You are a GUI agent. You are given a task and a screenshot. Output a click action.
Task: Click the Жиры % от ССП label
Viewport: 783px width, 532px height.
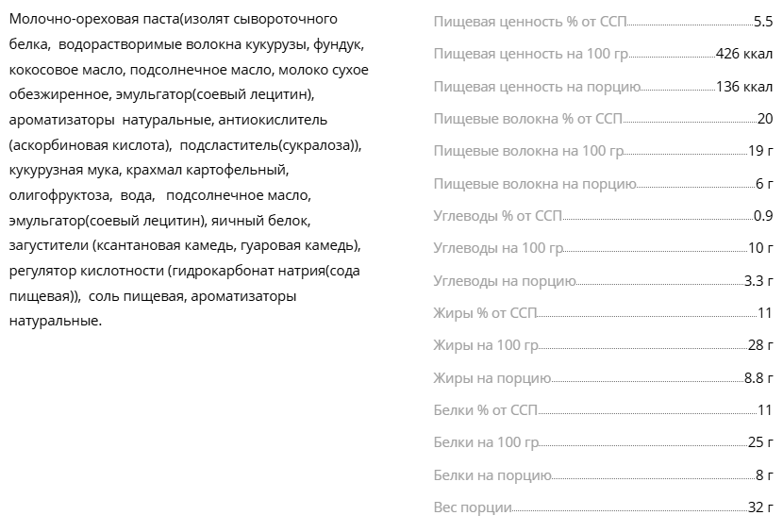(x=485, y=313)
